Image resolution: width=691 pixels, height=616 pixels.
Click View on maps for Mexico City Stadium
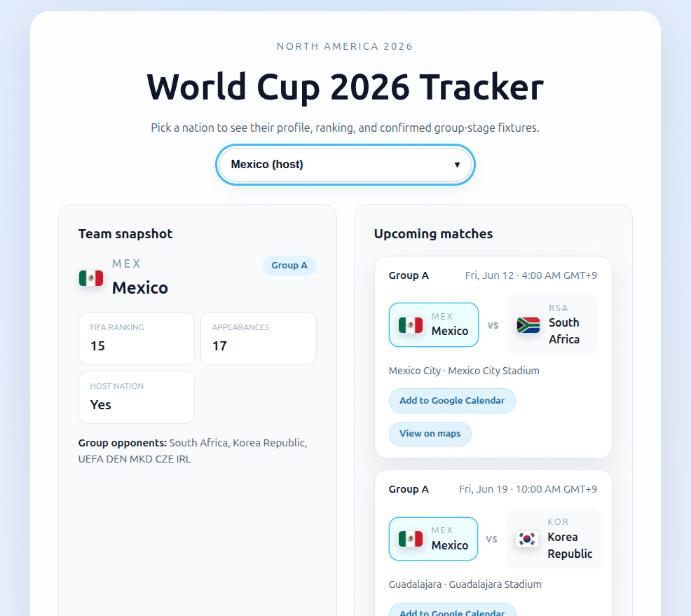click(x=430, y=434)
